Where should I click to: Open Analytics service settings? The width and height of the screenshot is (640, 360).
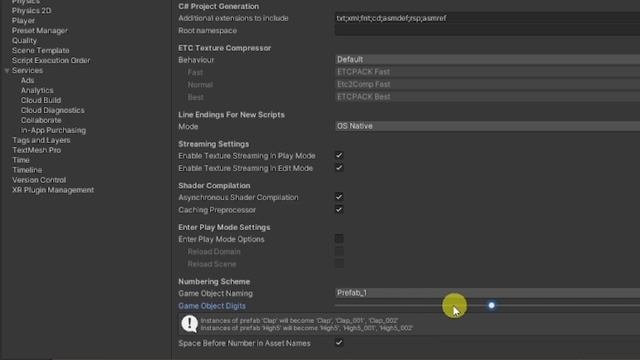pyautogui.click(x=37, y=90)
